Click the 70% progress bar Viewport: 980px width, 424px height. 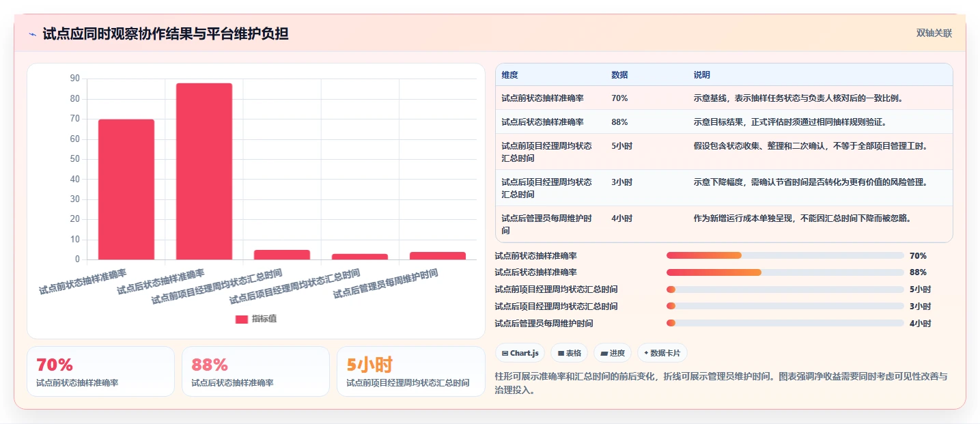[785, 255]
